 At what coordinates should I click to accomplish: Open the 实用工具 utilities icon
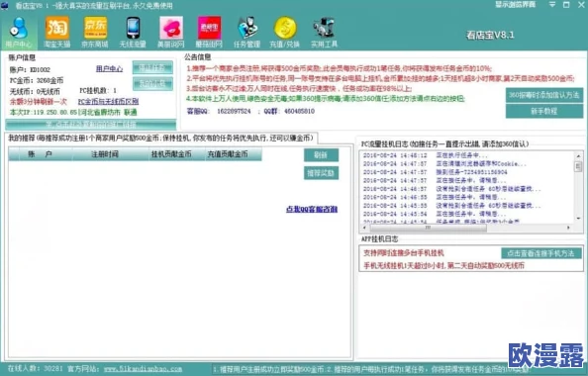click(x=325, y=33)
